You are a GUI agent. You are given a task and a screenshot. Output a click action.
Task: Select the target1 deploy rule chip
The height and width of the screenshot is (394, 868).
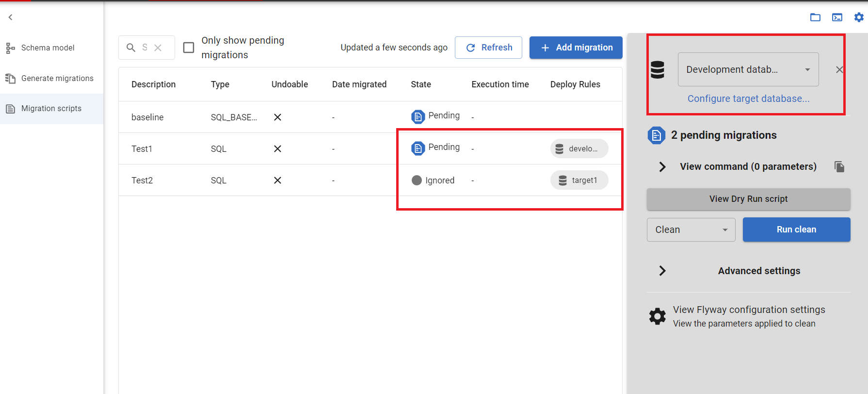pyautogui.click(x=579, y=180)
